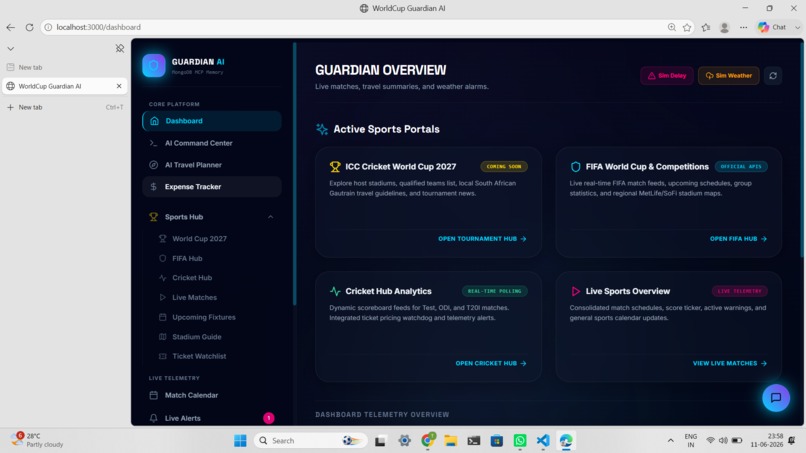Open AI Travel Planner

(x=212, y=165)
